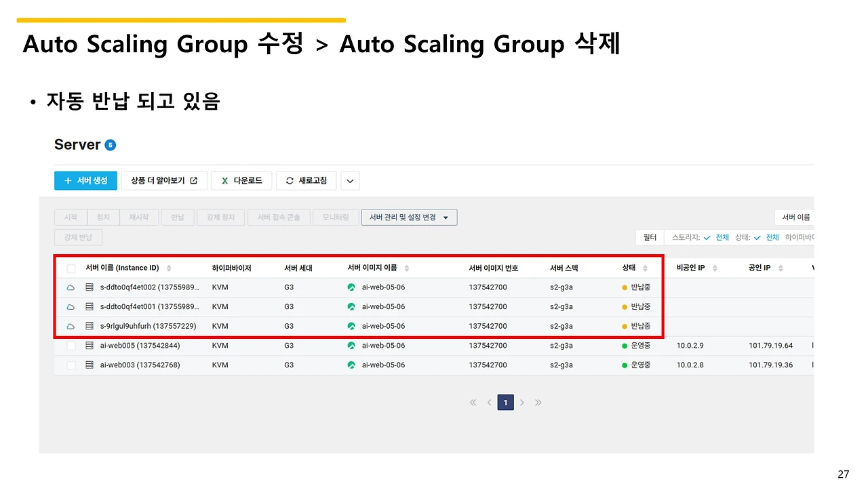Click the server icon next to ai-web005
Image resolution: width=868 pixels, height=488 pixels.
90,346
